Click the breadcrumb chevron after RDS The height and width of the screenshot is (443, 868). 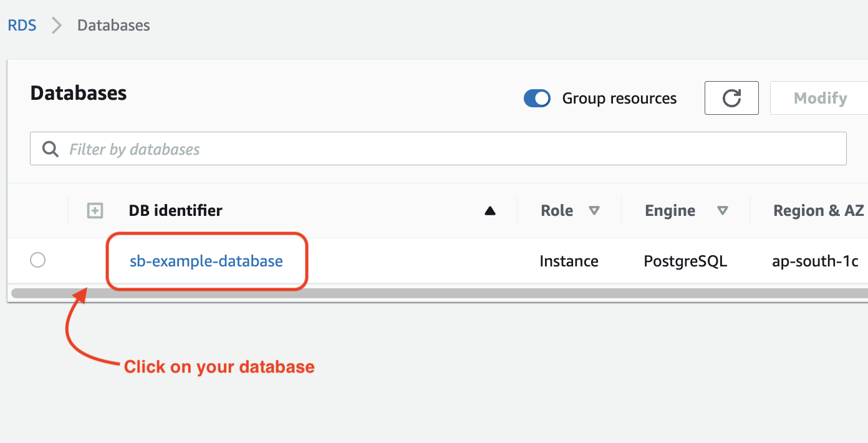click(x=57, y=26)
